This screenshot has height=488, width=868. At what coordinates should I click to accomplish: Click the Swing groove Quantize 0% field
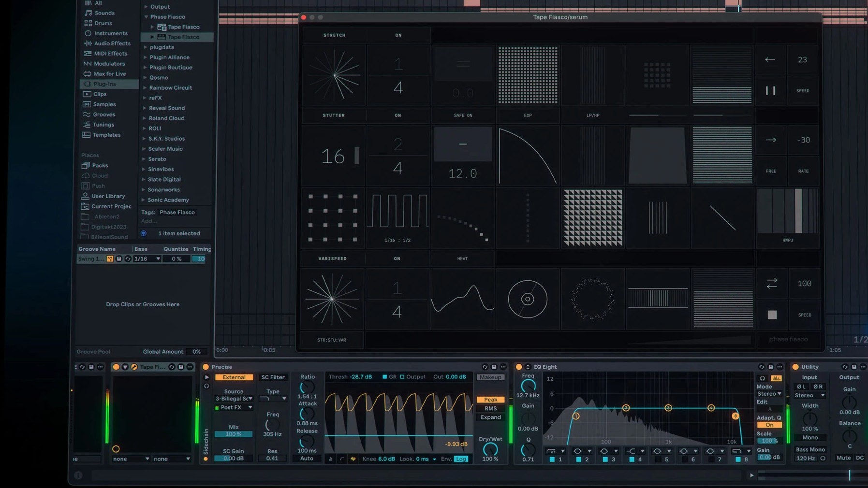(177, 259)
